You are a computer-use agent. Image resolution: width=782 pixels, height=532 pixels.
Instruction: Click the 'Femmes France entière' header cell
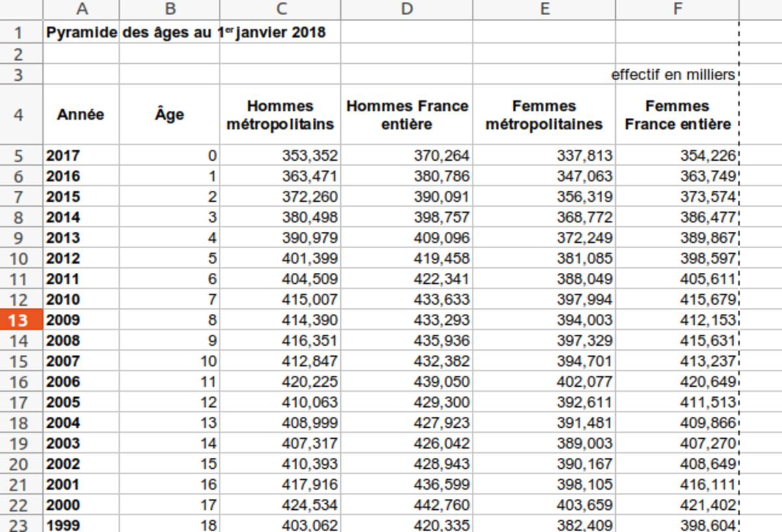click(677, 115)
